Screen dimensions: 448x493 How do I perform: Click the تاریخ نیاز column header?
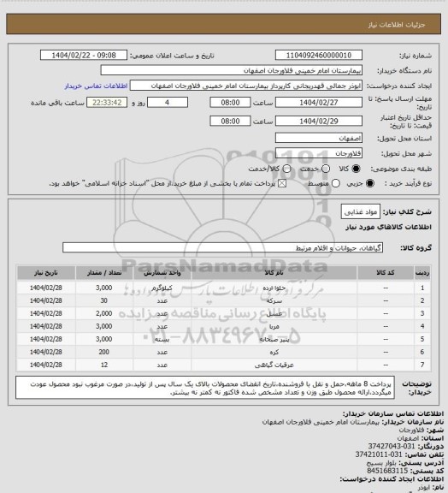46,273
